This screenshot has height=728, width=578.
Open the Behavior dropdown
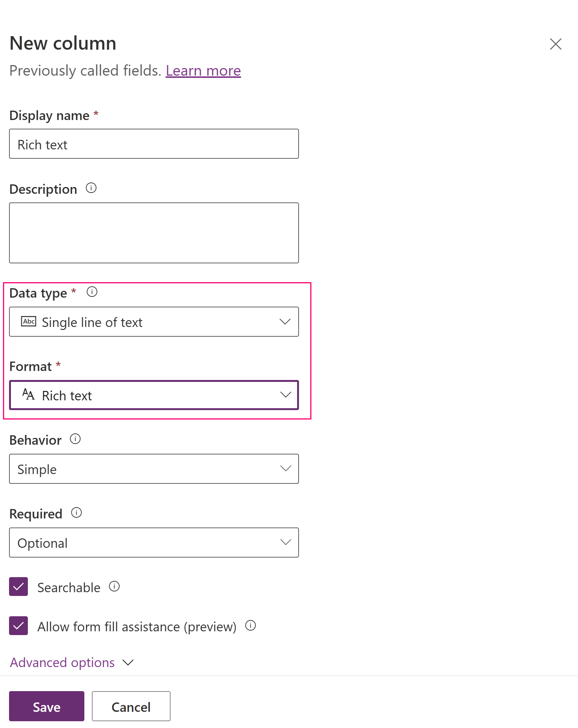point(154,469)
